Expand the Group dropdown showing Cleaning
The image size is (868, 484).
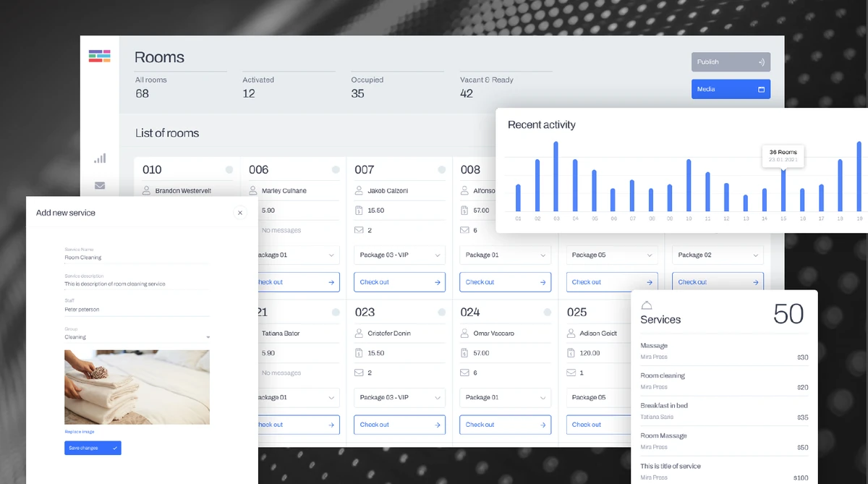coord(137,337)
